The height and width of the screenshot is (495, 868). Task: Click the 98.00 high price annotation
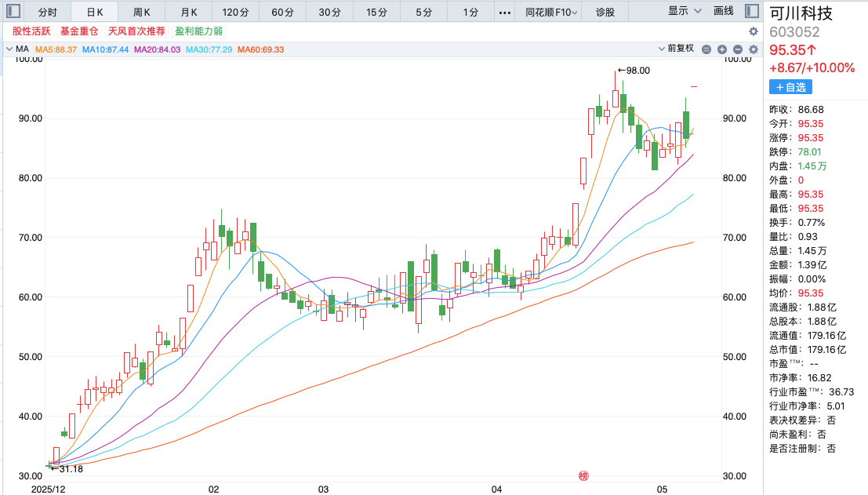tap(634, 71)
